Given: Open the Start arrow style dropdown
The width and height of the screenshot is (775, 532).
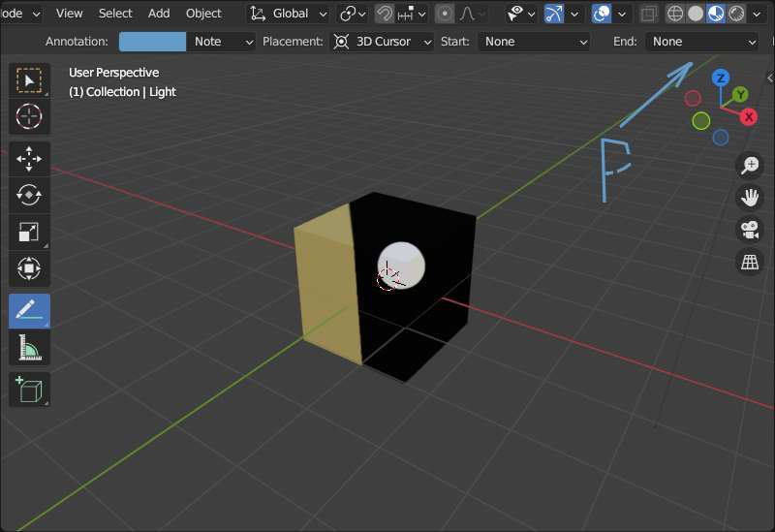Looking at the screenshot, I should [x=535, y=42].
